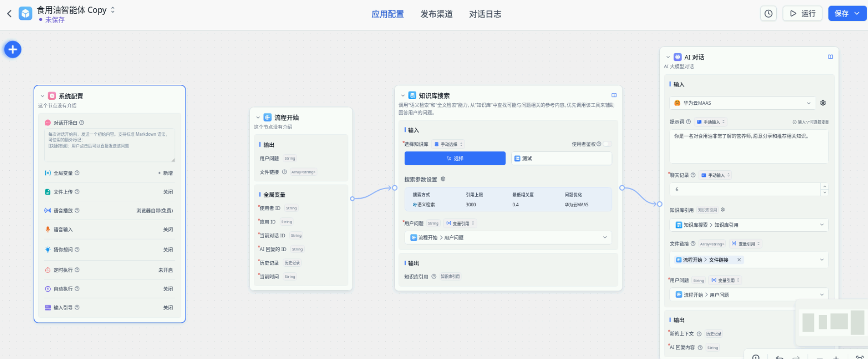Click the blue 选择 knowledge base button
Screen dimensions: 868x359
[455, 158]
